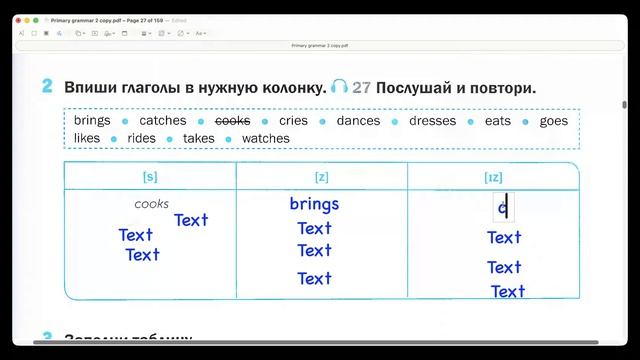Click the [ɪz] column header
The width and height of the screenshot is (640, 360).
click(x=493, y=177)
